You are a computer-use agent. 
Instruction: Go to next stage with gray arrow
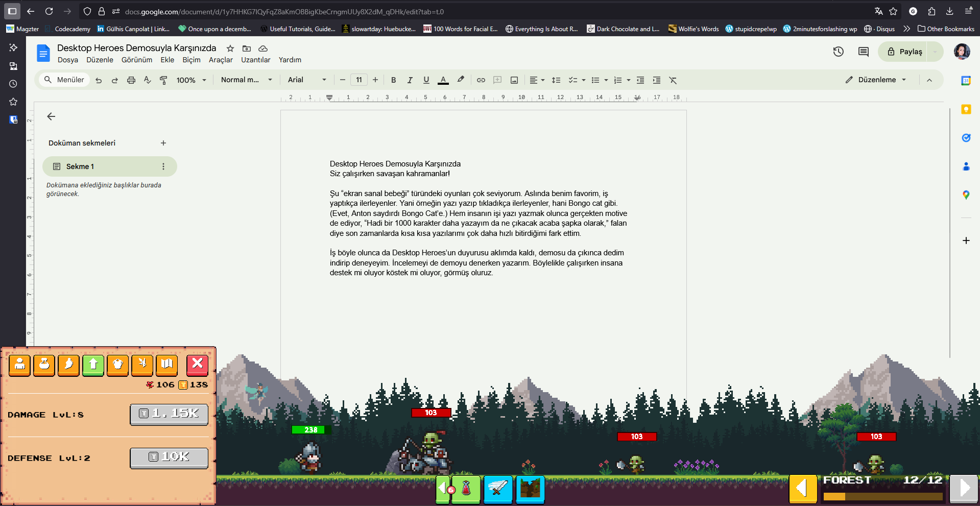point(964,488)
